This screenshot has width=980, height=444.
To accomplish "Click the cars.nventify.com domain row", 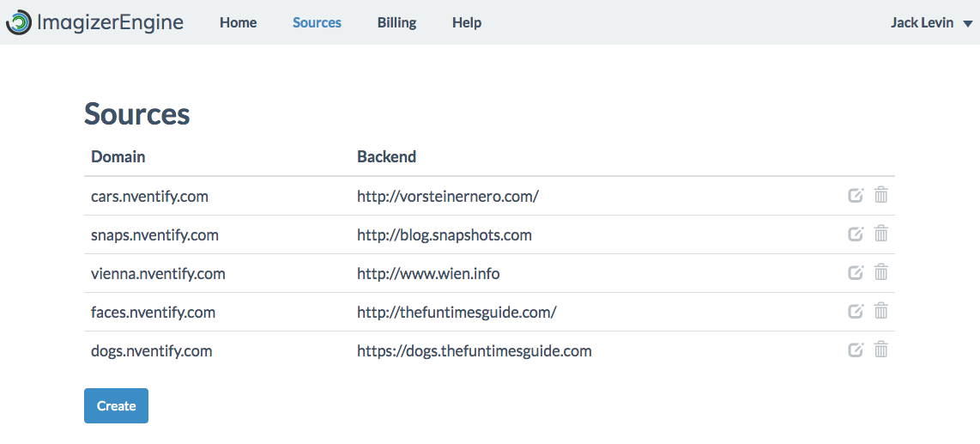I will 149,197.
